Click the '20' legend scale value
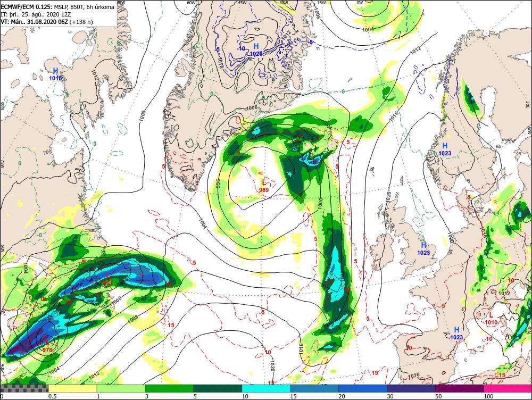This screenshot has height=400, width=532. click(x=342, y=396)
